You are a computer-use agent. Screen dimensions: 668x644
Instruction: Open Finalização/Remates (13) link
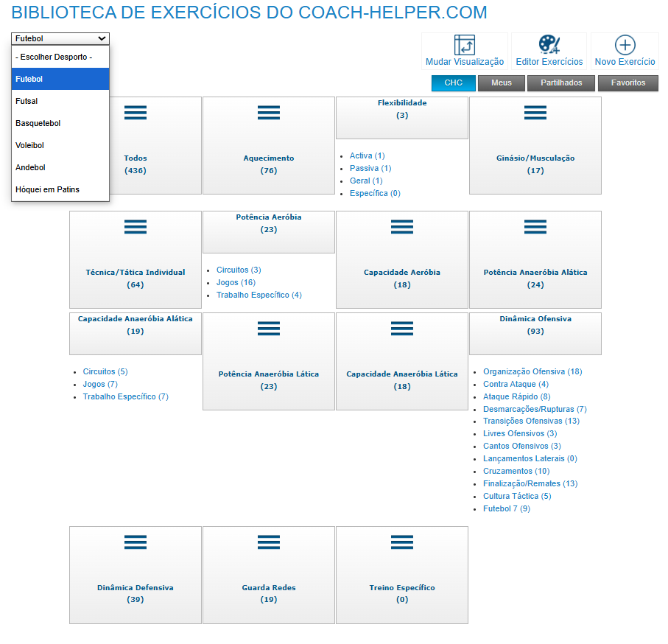[530, 484]
